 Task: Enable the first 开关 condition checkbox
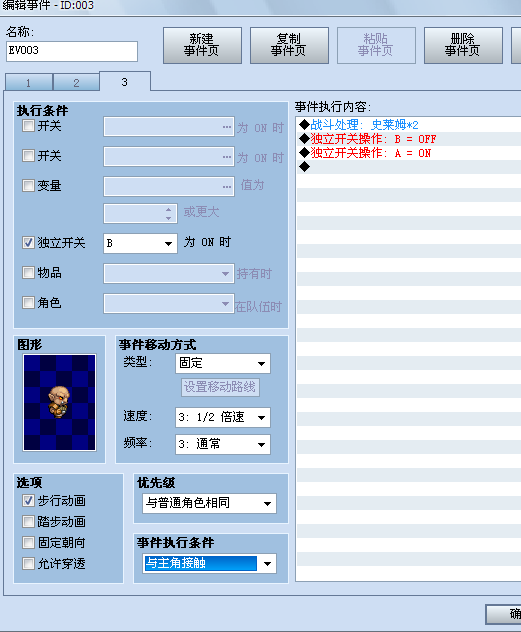point(28,126)
